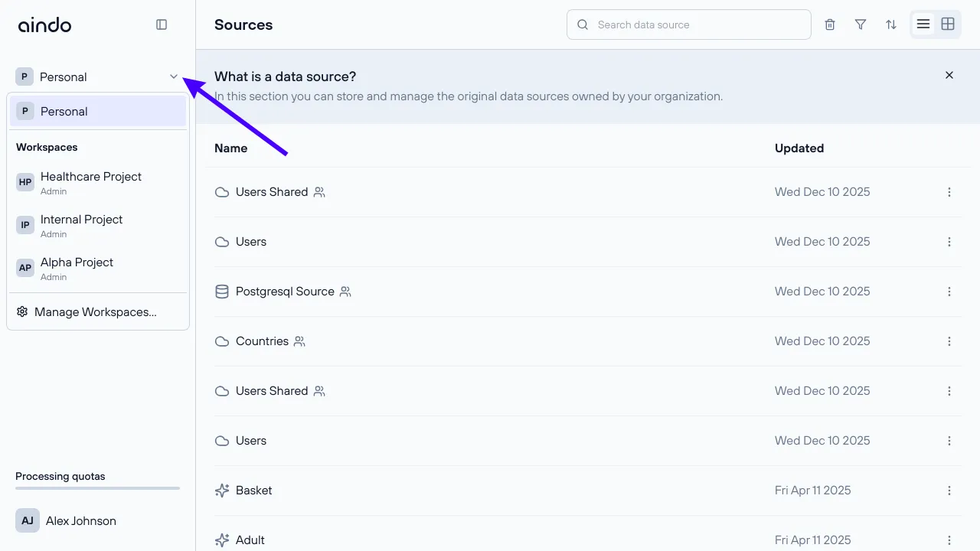Dismiss the data source info banner
This screenshot has width=980, height=551.
click(x=949, y=75)
